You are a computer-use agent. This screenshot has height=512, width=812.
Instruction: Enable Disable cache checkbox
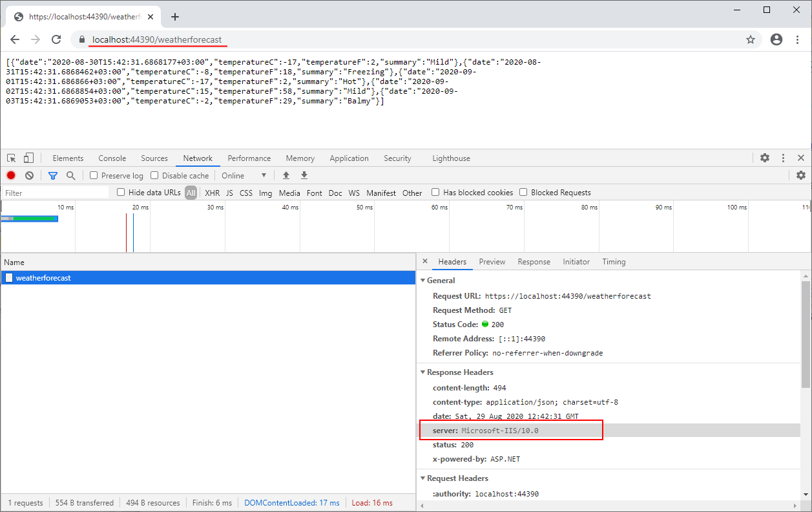tap(154, 175)
